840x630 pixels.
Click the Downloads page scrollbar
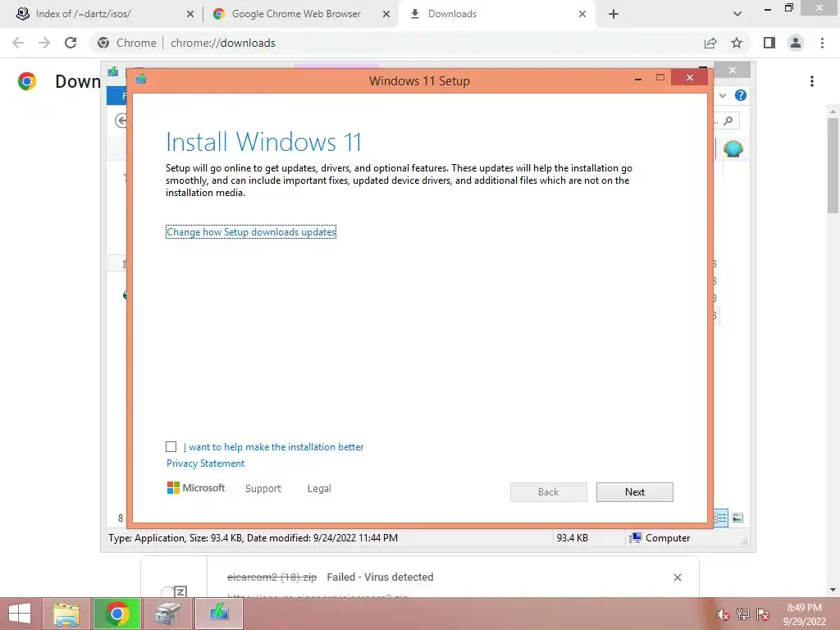(x=833, y=166)
